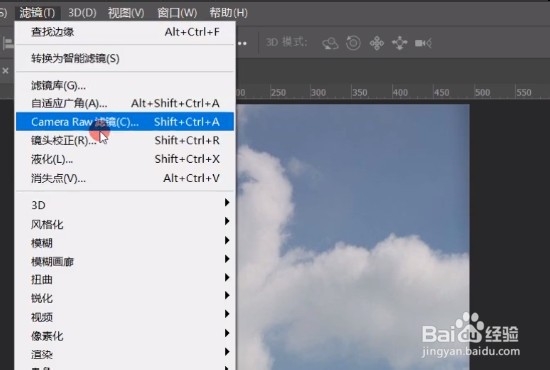Click the sky photo on the canvas

[x=353, y=237]
